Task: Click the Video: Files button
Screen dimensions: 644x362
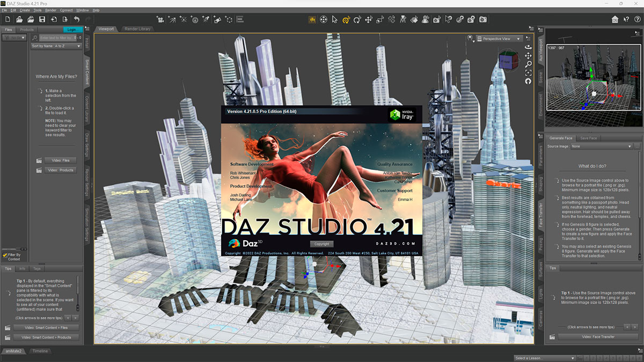Action: pos(60,160)
